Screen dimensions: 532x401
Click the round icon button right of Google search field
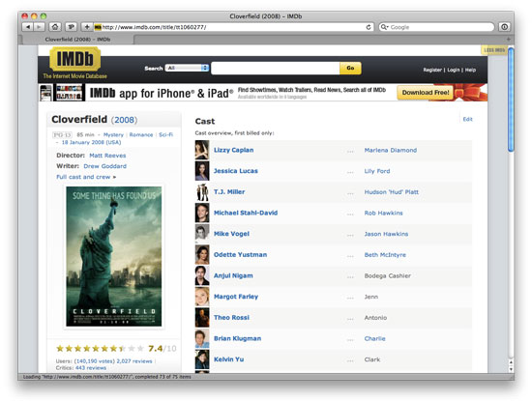[x=504, y=27]
